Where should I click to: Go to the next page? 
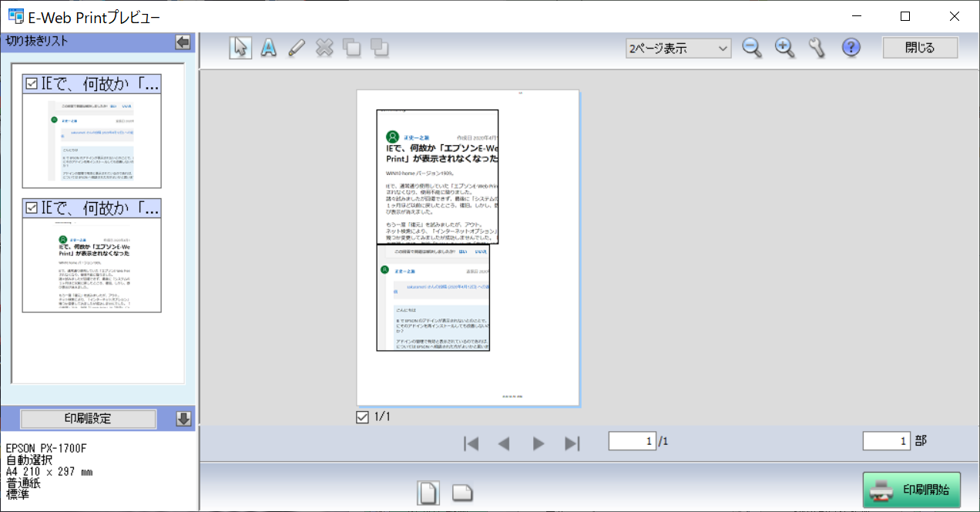539,443
